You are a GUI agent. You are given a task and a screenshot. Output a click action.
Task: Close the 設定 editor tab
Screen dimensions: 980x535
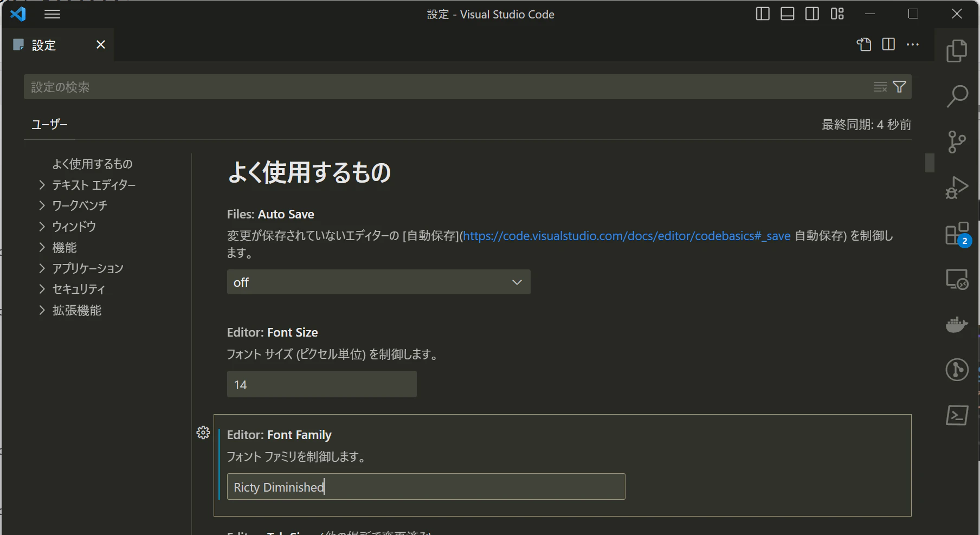click(101, 44)
